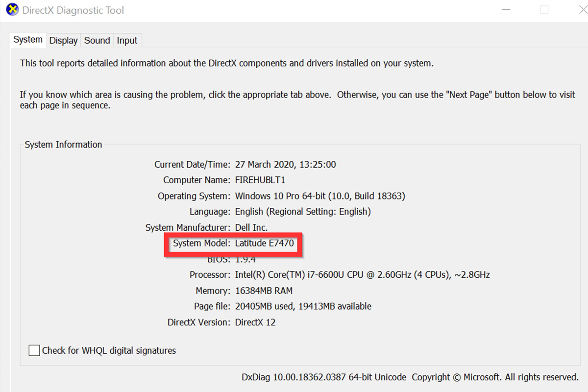Click the Operating System field label
Viewport: 588px width, 392px height.
click(194, 196)
